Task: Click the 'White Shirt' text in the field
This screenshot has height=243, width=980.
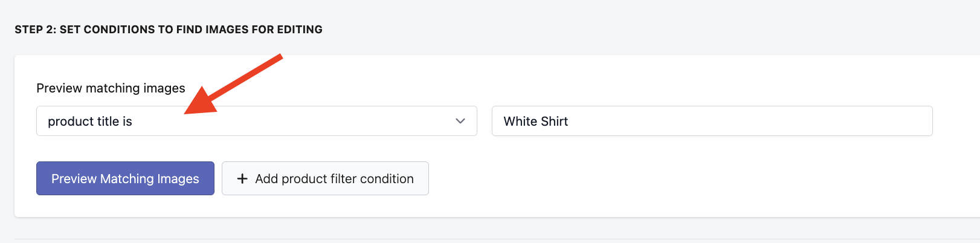Action: click(x=536, y=121)
